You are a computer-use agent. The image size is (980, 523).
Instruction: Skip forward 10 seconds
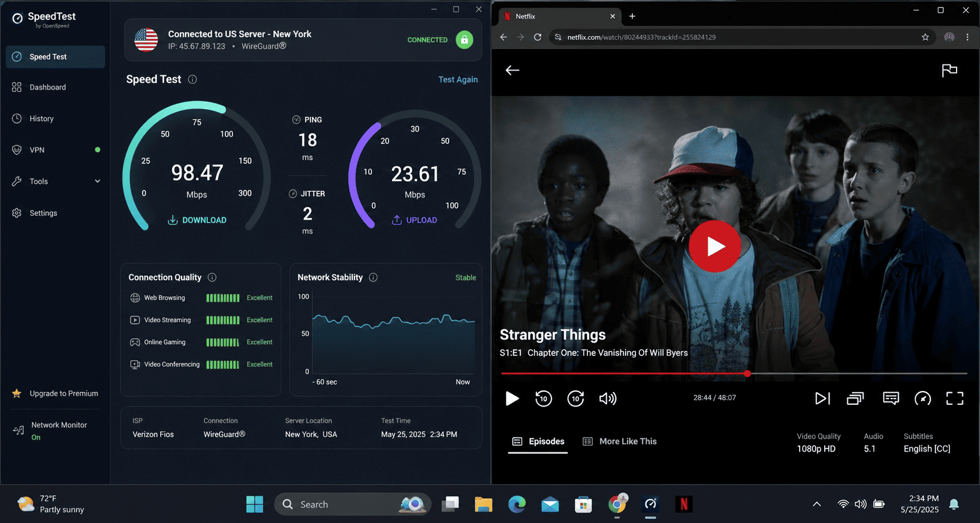575,399
